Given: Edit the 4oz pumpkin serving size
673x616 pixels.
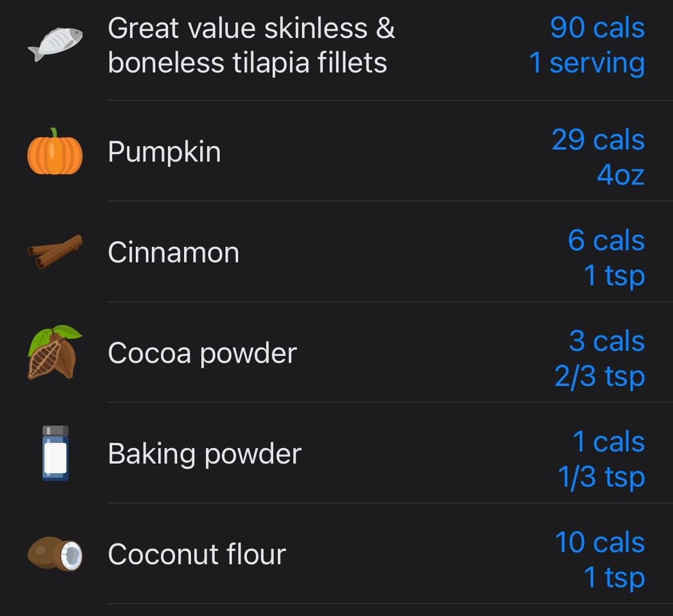Looking at the screenshot, I should coord(621,175).
